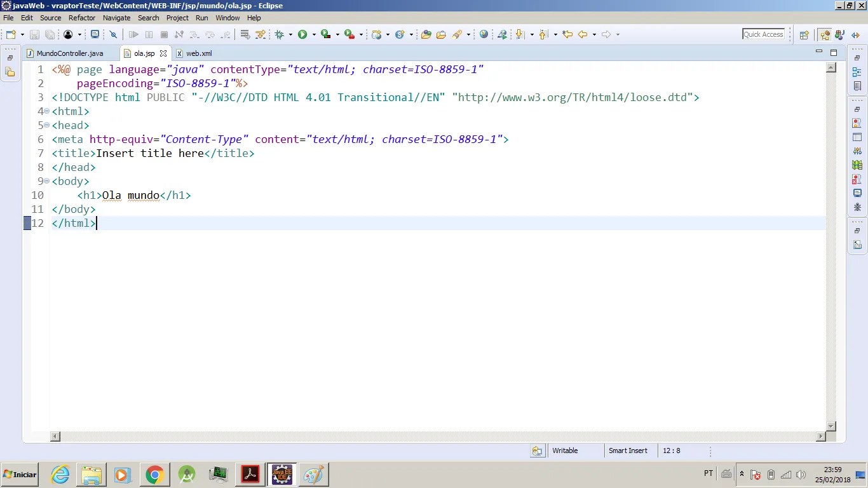Viewport: 868px width, 488px height.
Task: Click the Debug bug icon
Action: pos(279,34)
